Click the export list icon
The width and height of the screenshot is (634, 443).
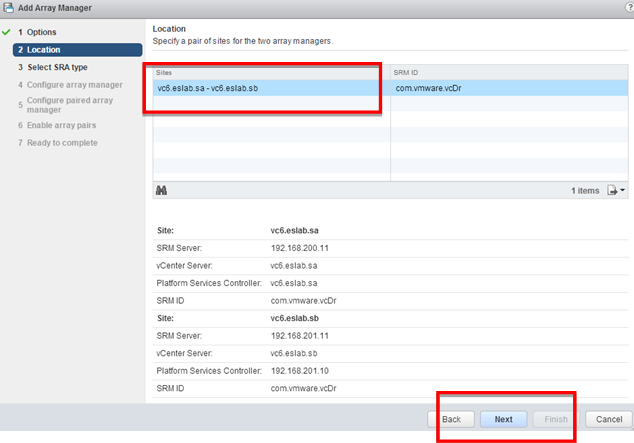(611, 190)
